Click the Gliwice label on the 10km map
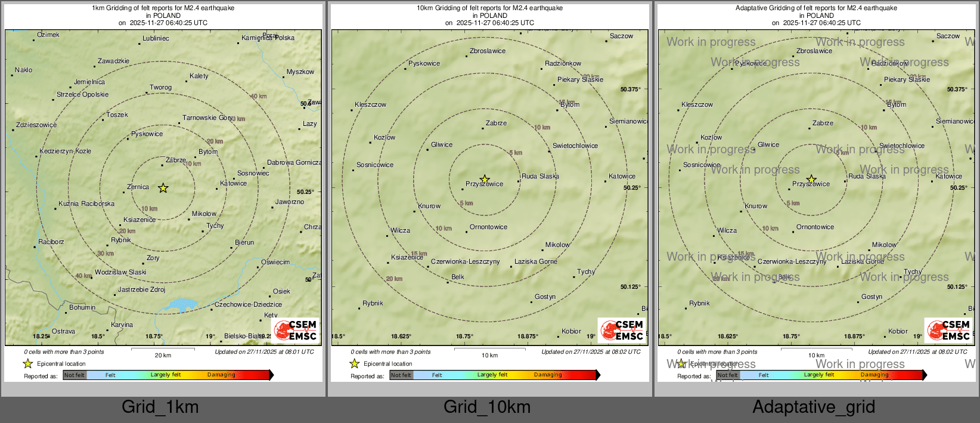 tap(442, 144)
